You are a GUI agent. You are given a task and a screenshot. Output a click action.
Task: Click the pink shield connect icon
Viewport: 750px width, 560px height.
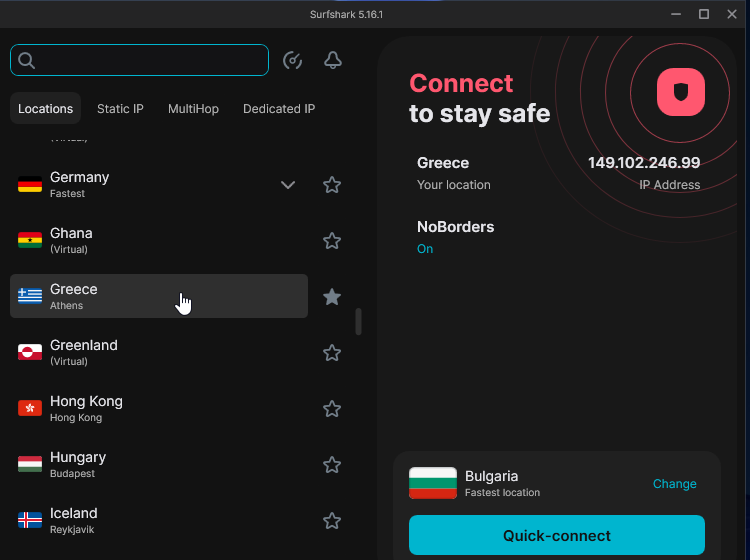click(x=681, y=92)
